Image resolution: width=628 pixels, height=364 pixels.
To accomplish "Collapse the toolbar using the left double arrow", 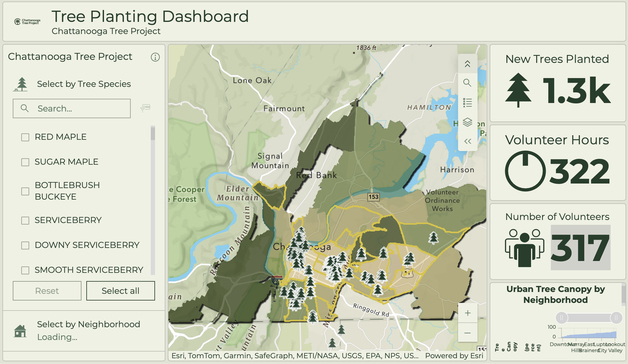I will pyautogui.click(x=468, y=141).
